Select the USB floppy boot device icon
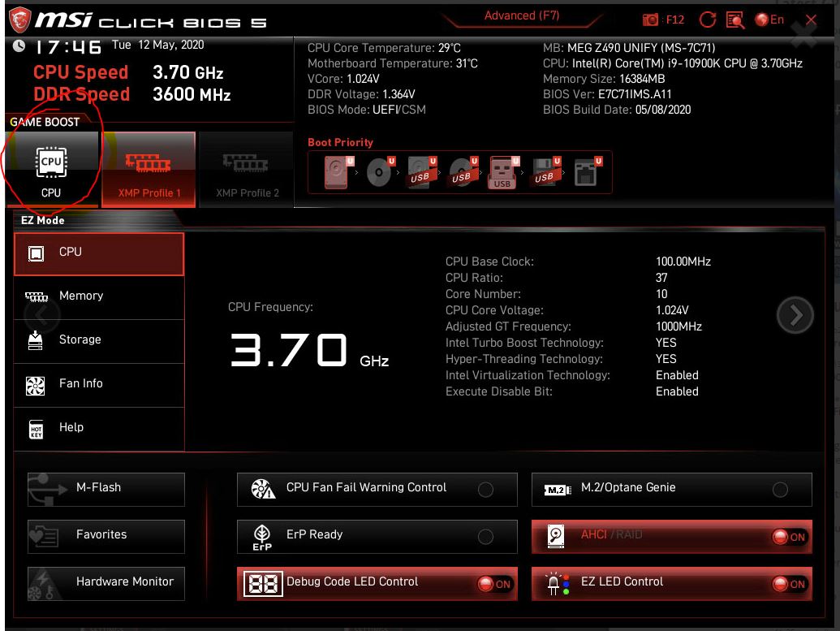This screenshot has height=631, width=840. click(545, 172)
